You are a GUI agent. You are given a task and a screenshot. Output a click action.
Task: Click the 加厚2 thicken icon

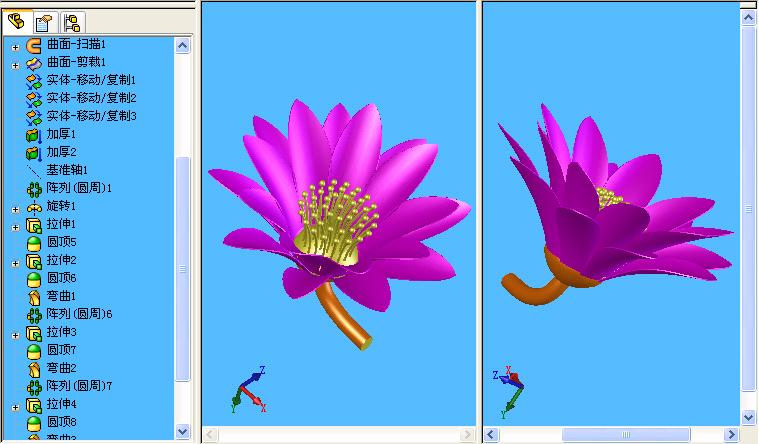(34, 153)
